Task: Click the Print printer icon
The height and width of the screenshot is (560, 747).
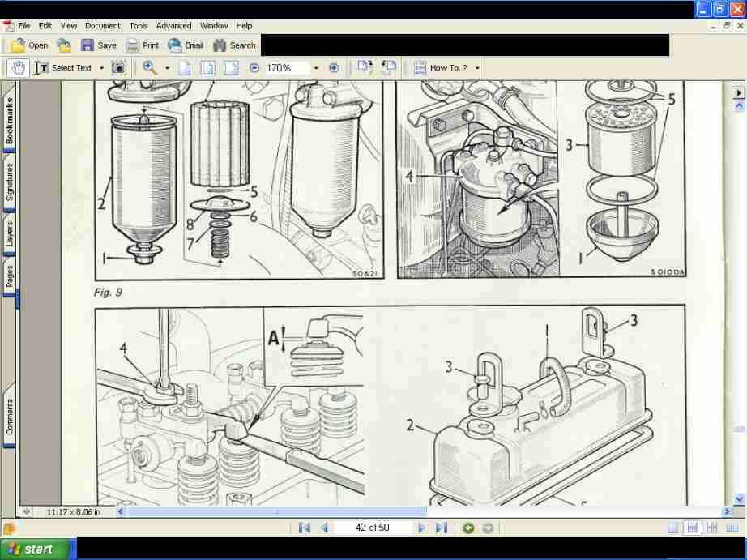Action: coord(132,45)
